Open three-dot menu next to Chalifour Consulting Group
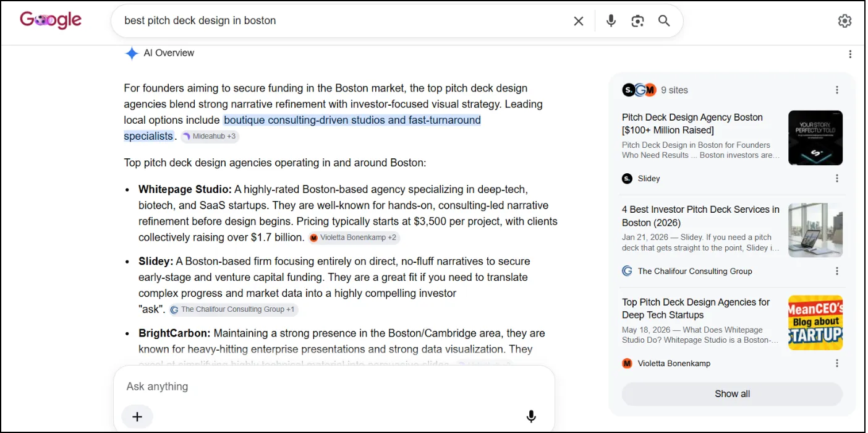Image resolution: width=868 pixels, height=433 pixels. [x=837, y=271]
